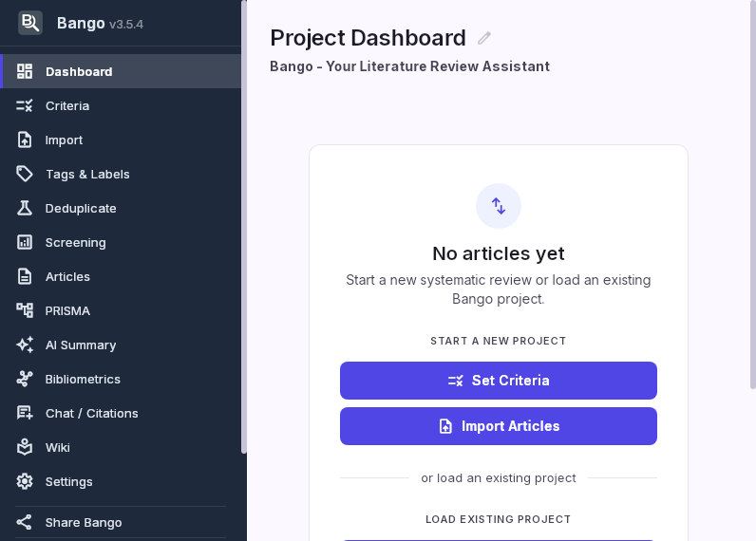Click the Settings gear icon

(x=25, y=482)
